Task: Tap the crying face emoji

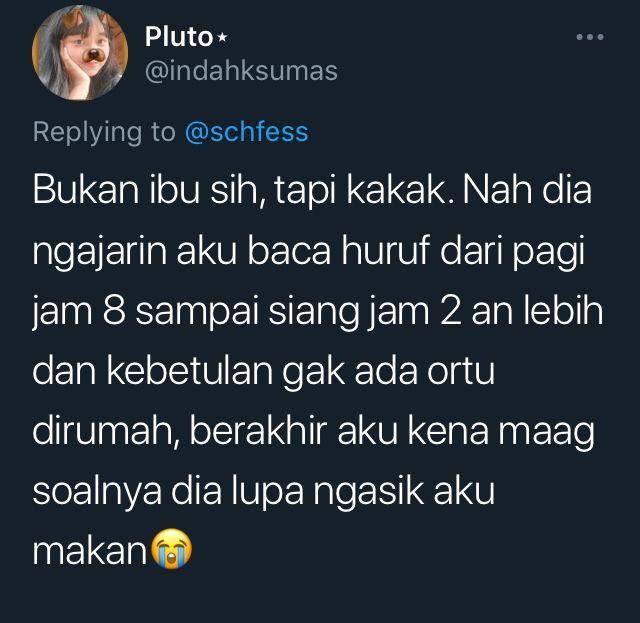Action: (x=171, y=549)
